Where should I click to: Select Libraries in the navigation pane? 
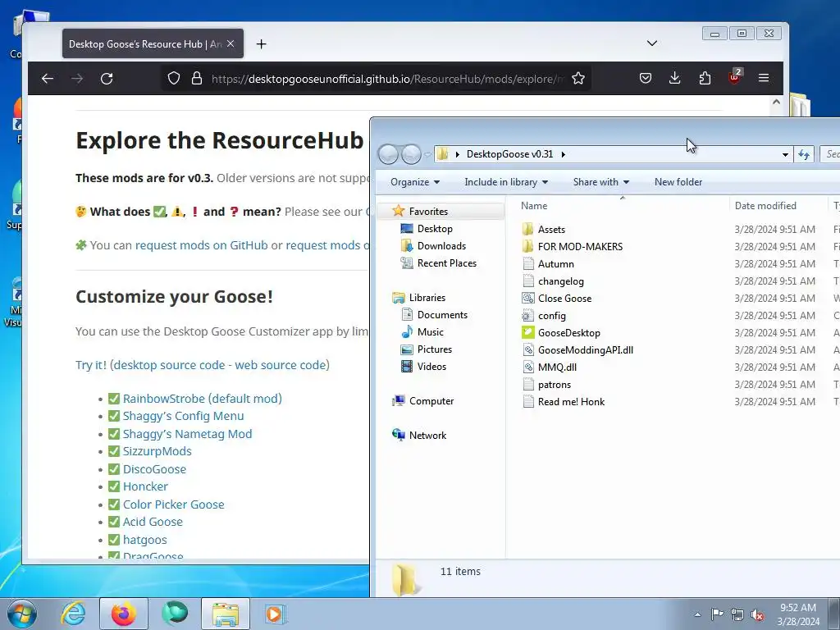(427, 297)
